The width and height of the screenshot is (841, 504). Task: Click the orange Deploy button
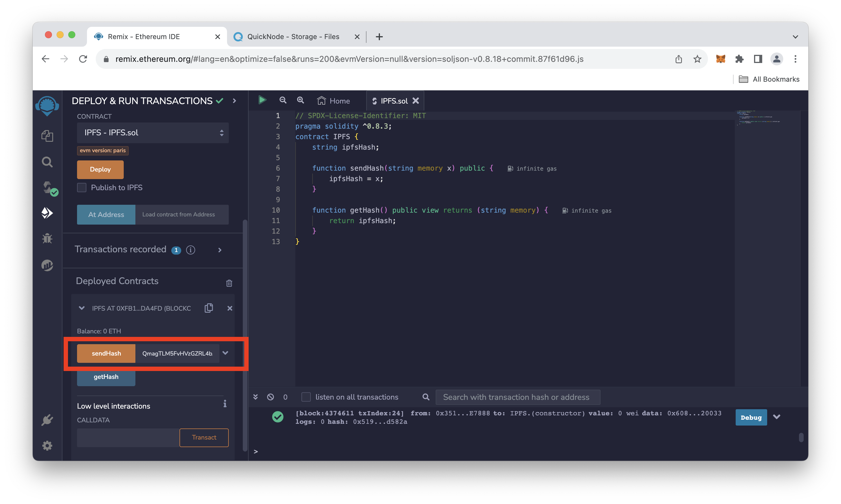click(100, 169)
